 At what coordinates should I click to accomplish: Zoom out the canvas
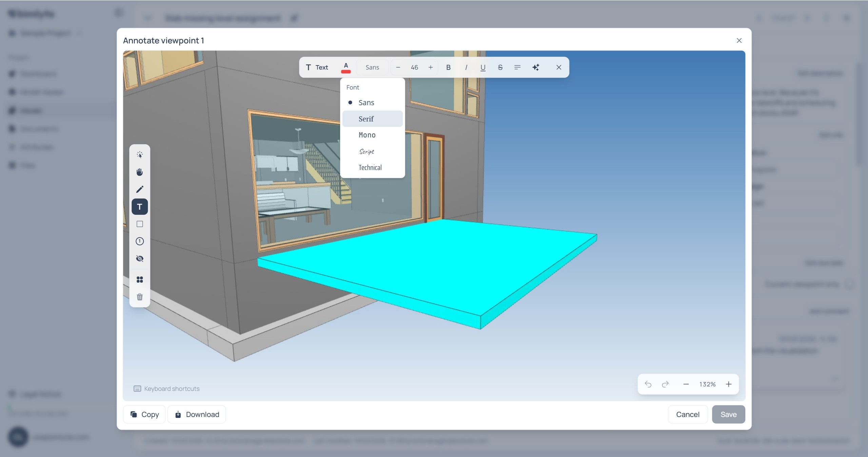(686, 384)
